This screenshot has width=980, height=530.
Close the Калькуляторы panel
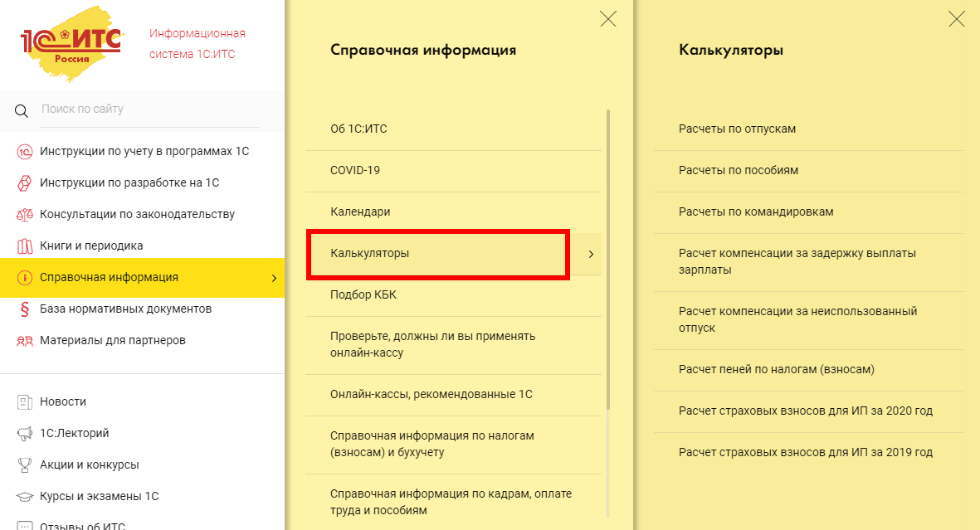pos(956,19)
